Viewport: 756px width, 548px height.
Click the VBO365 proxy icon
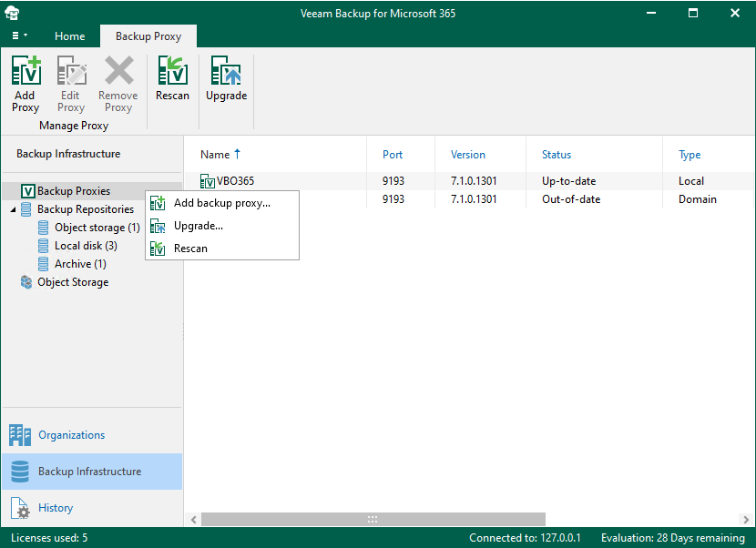(208, 181)
